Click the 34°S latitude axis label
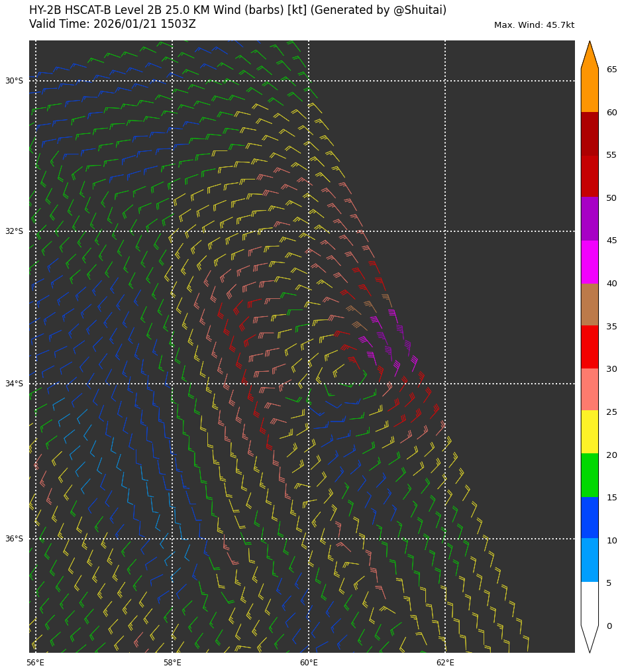 point(14,384)
